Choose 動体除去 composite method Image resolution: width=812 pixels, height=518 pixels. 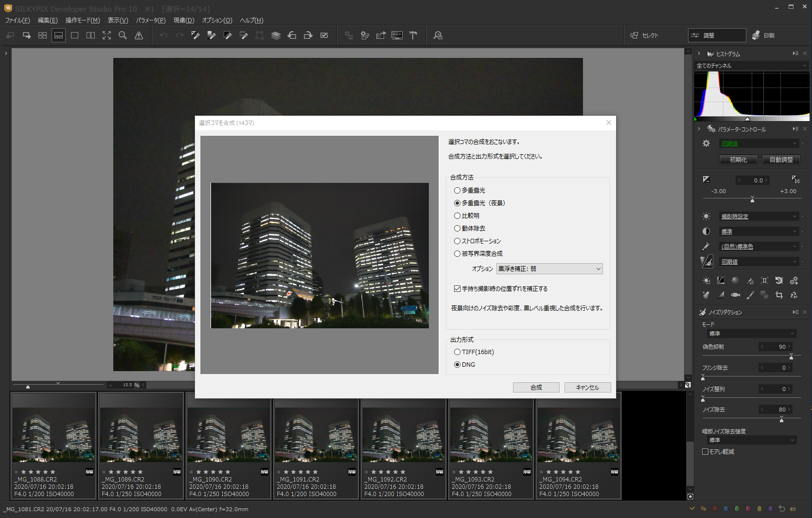point(470,229)
